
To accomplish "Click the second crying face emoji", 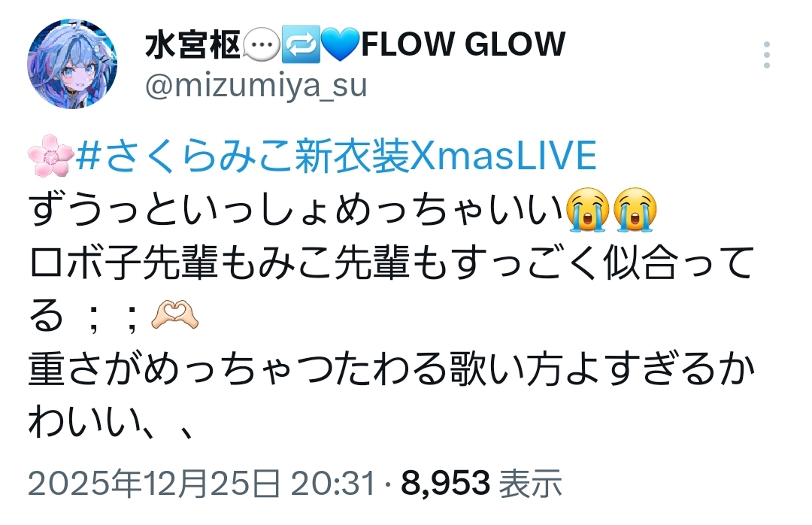I will coord(635,210).
